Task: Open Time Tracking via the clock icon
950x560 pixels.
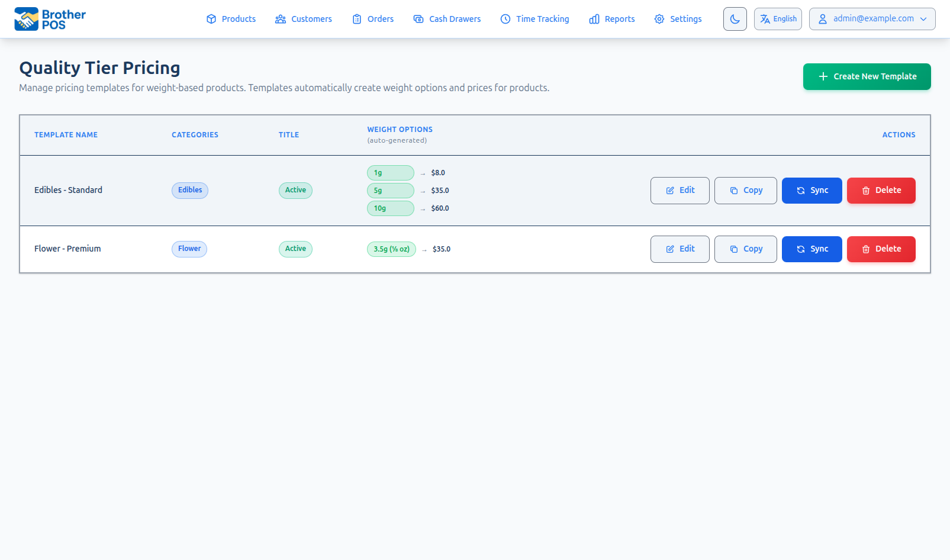Action: click(x=505, y=19)
